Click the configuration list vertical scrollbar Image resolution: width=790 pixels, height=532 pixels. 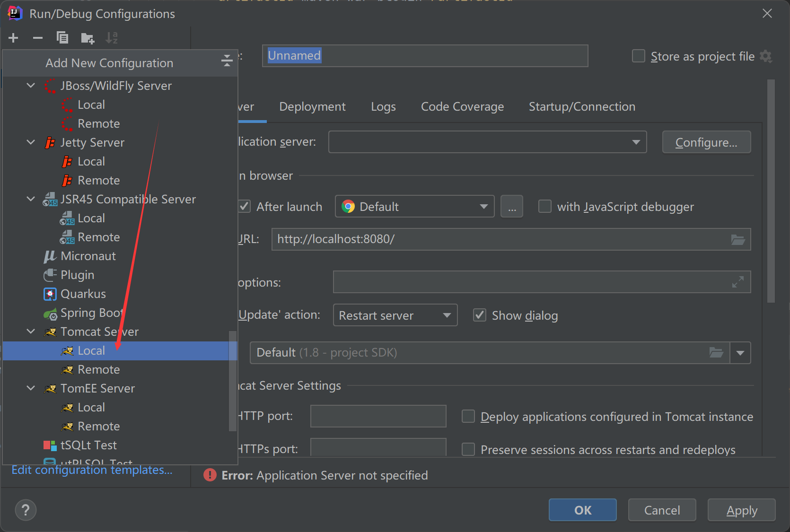click(x=233, y=381)
